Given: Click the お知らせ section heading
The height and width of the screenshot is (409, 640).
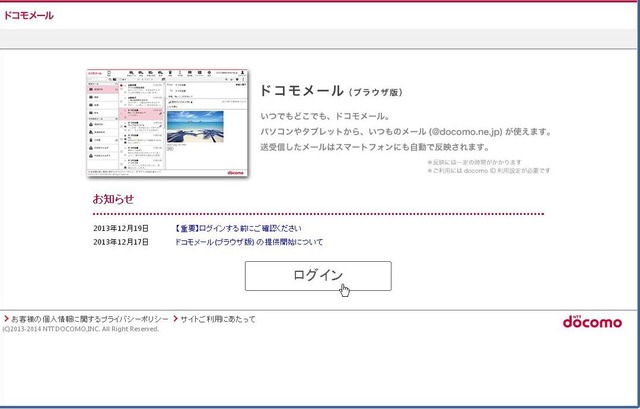Looking at the screenshot, I should [x=113, y=199].
